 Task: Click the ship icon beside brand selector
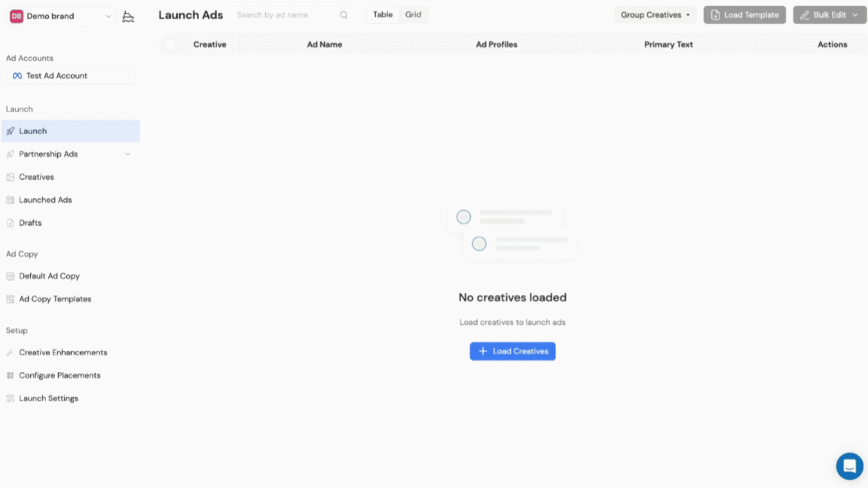tap(128, 17)
